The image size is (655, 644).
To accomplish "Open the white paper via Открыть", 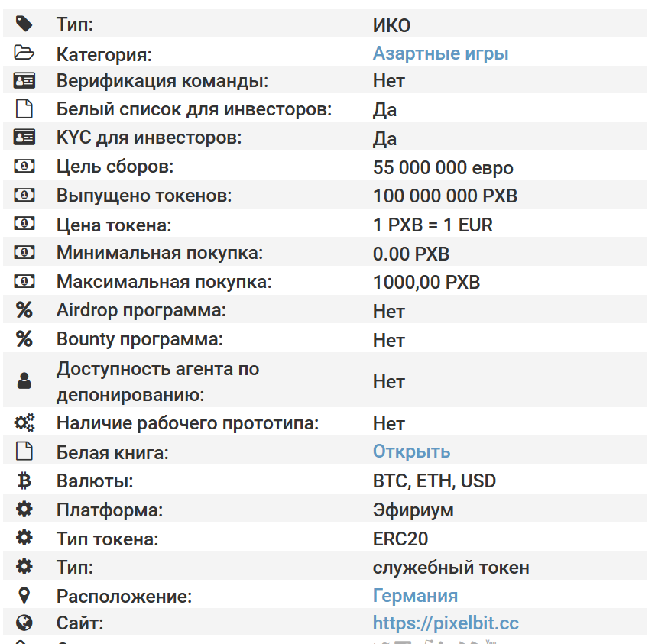I will (411, 451).
